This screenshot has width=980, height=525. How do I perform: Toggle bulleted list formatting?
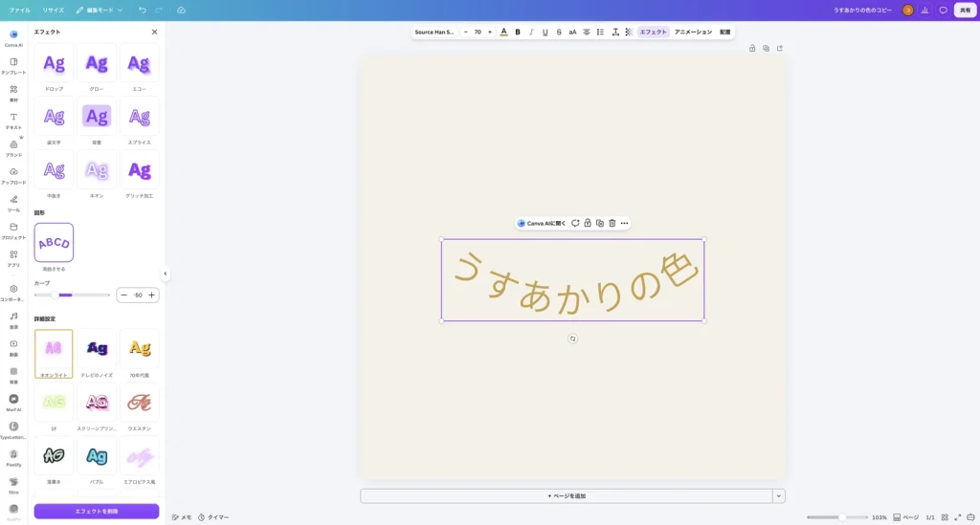pyautogui.click(x=600, y=32)
